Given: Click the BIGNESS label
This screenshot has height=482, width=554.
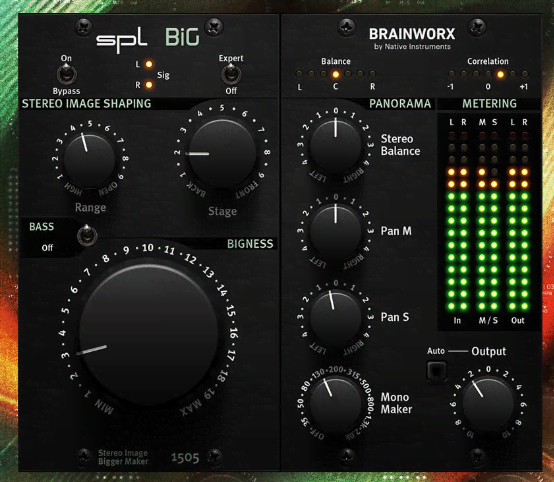Looking at the screenshot, I should click(250, 244).
